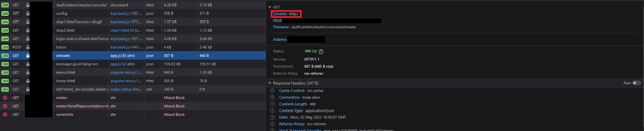Open angular.min.js initiator on the home.html row
This screenshot has width=644, height=131.
pyautogui.click(x=126, y=81)
